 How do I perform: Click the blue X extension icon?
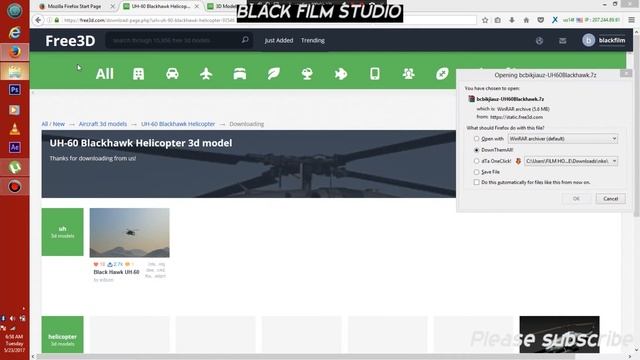[x=555, y=20]
